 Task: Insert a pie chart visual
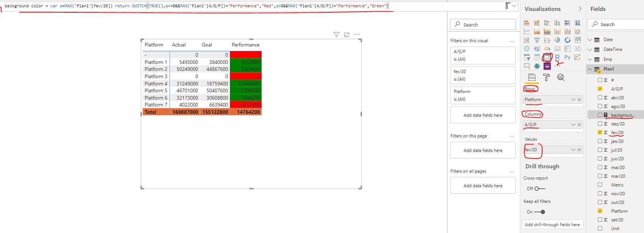[557, 40]
